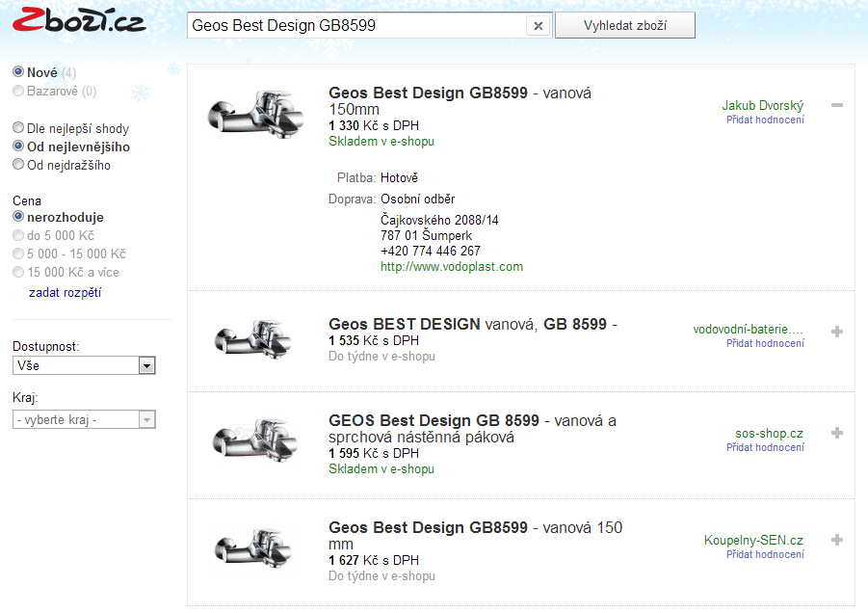Screen dimensions: 868x613
Task: Click the zadat rozpětí link
Action: coord(65,293)
